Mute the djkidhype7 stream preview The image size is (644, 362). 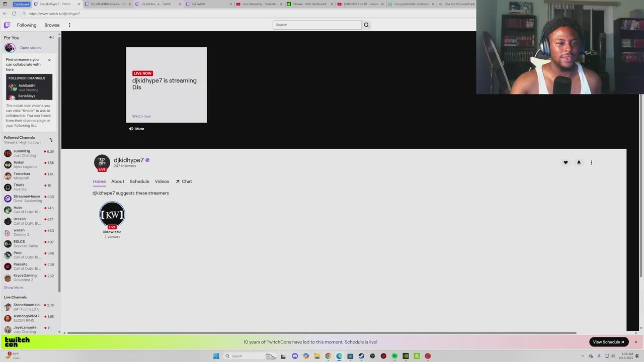click(136, 129)
